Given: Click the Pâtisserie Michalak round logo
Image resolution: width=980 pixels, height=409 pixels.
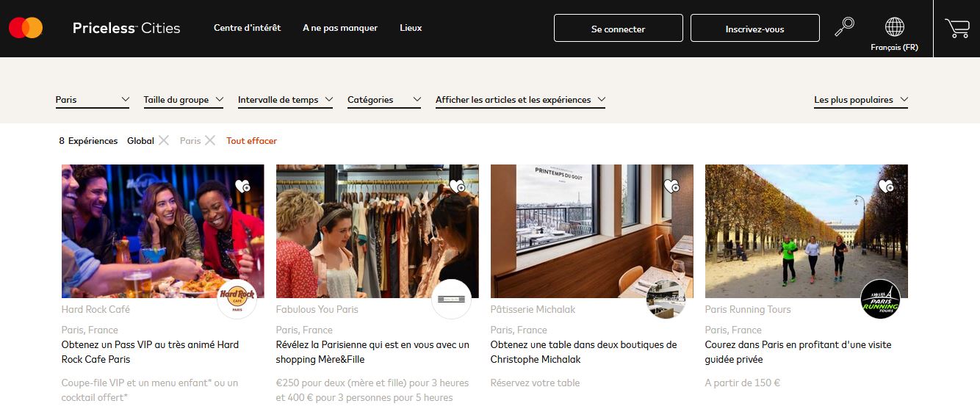Looking at the screenshot, I should pos(666,299).
